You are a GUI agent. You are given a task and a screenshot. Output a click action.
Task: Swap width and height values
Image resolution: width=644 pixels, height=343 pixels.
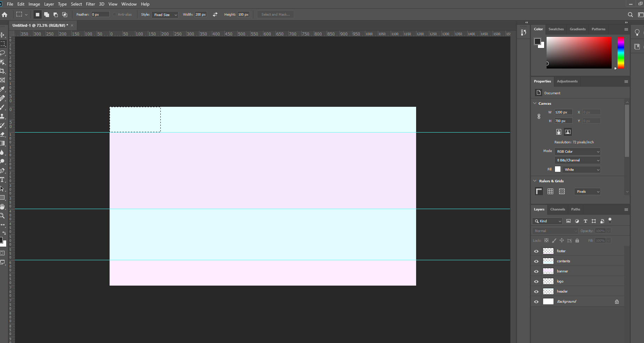click(215, 15)
